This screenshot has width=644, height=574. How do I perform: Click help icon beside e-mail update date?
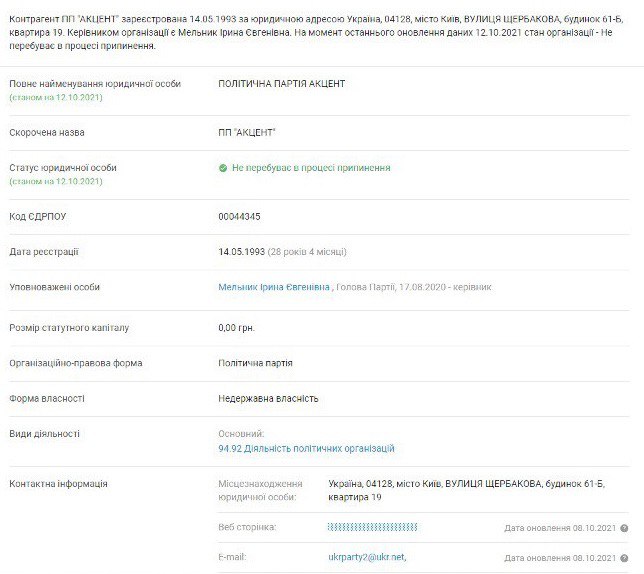pyautogui.click(x=624, y=557)
